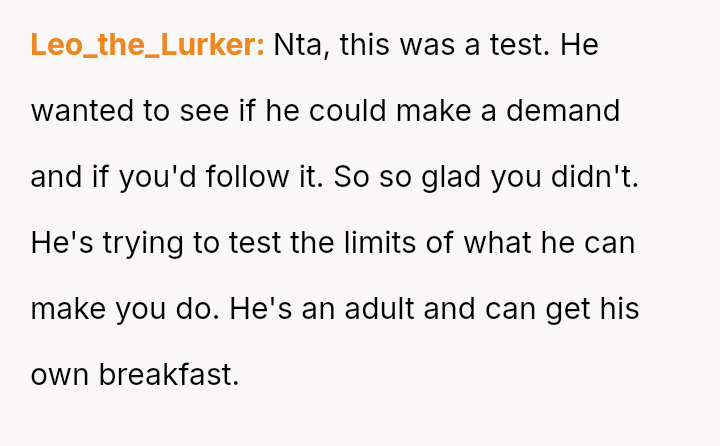Viewport: 720px width, 446px height.
Task: Place cursor on the word "own"
Action: coord(60,376)
